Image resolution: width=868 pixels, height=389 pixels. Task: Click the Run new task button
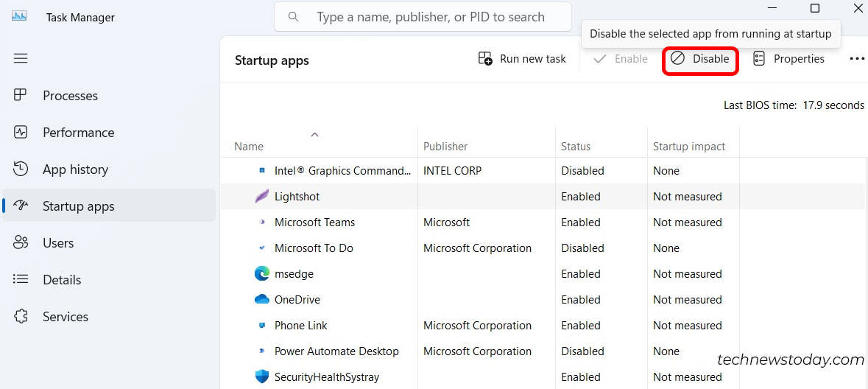(x=522, y=59)
